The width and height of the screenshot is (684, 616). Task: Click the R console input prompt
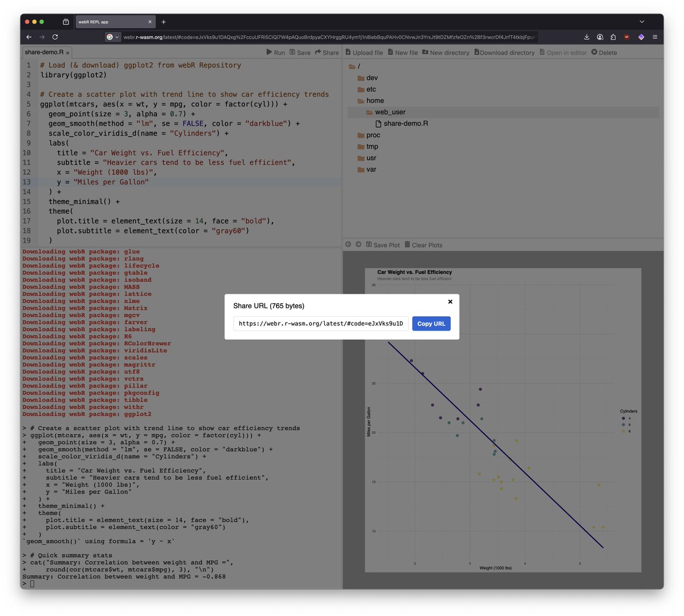click(x=32, y=584)
